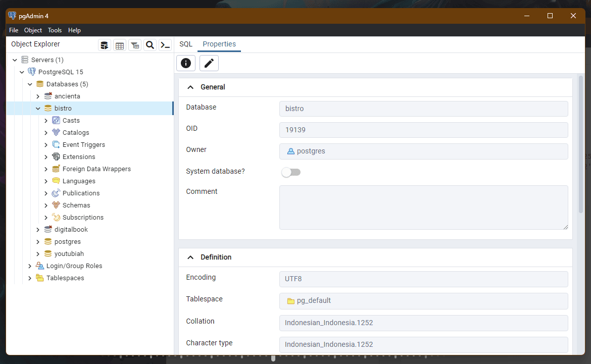Click the Publications node icon
This screenshot has height=364, width=591.
(x=56, y=193)
